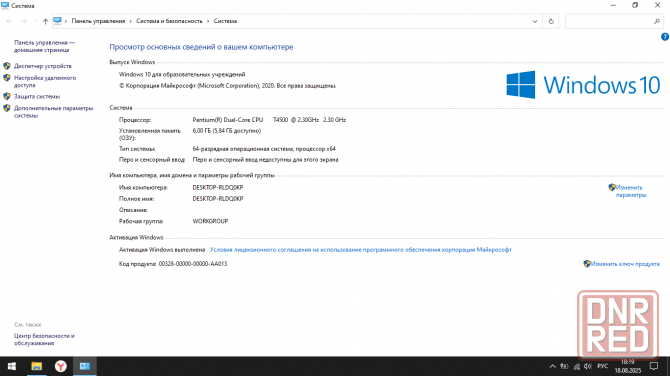This screenshot has width=670, height=376.
Task: Navigate to Система и безопасность breadcrumb
Action: 169,21
